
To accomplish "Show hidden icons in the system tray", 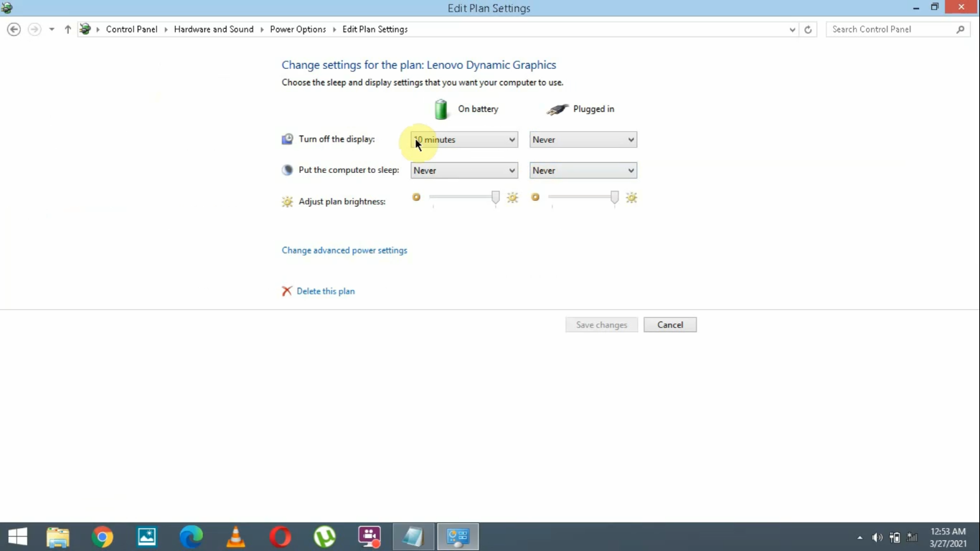I will click(859, 536).
